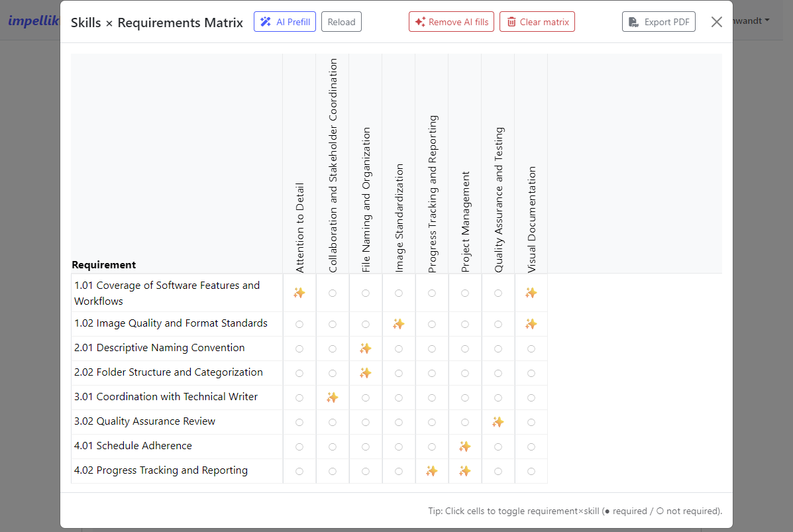Click the Progress Tracking and Reporting column header
Image resolution: width=793 pixels, height=532 pixels.
pos(432,193)
